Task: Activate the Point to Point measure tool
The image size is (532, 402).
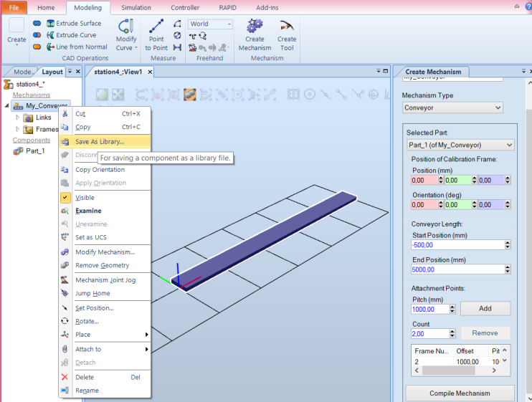Action: 156,35
